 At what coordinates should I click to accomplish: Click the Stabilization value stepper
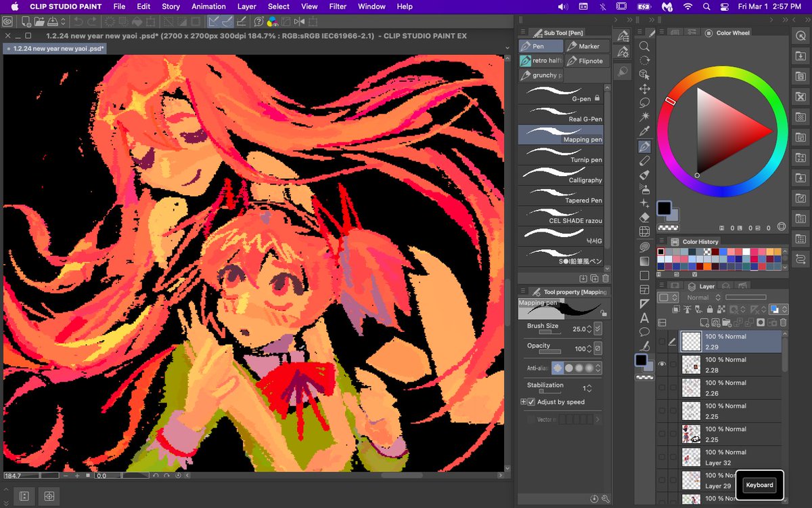tap(589, 388)
